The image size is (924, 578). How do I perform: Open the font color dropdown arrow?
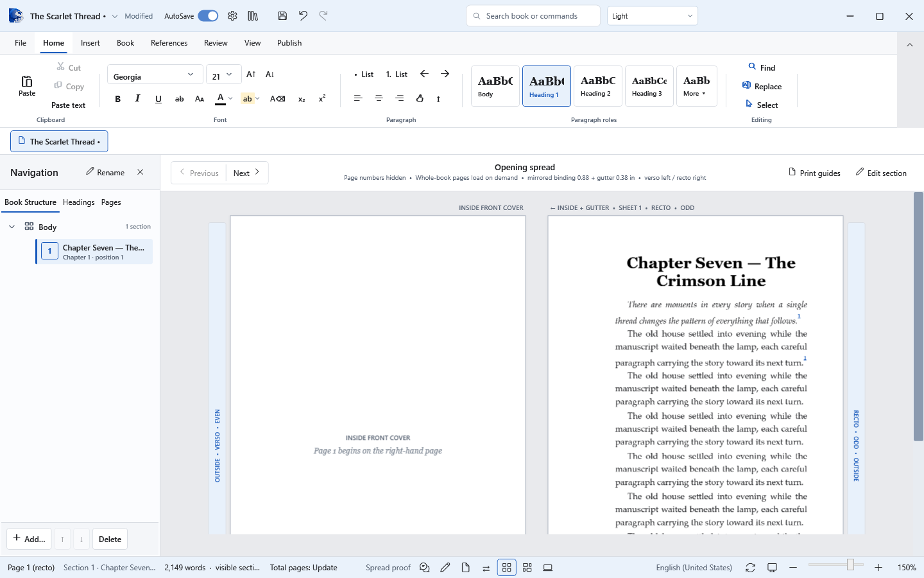[x=230, y=99]
